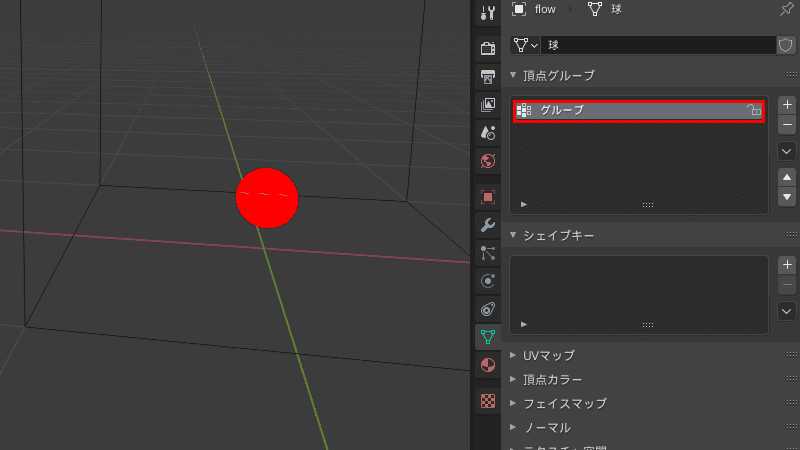Screen dimensions: 800x450
Task: Collapse the シェイプキー panel
Action: click(513, 235)
